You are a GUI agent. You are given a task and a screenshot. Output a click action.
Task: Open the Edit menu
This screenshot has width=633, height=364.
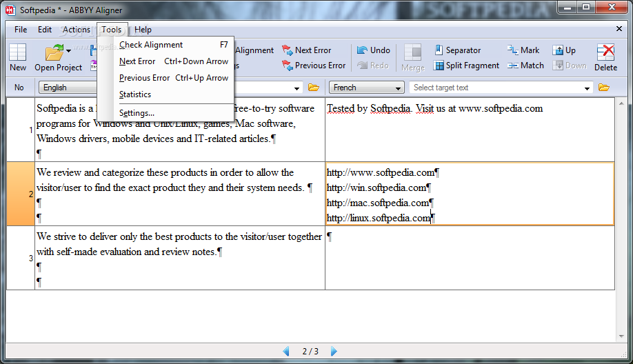[45, 30]
